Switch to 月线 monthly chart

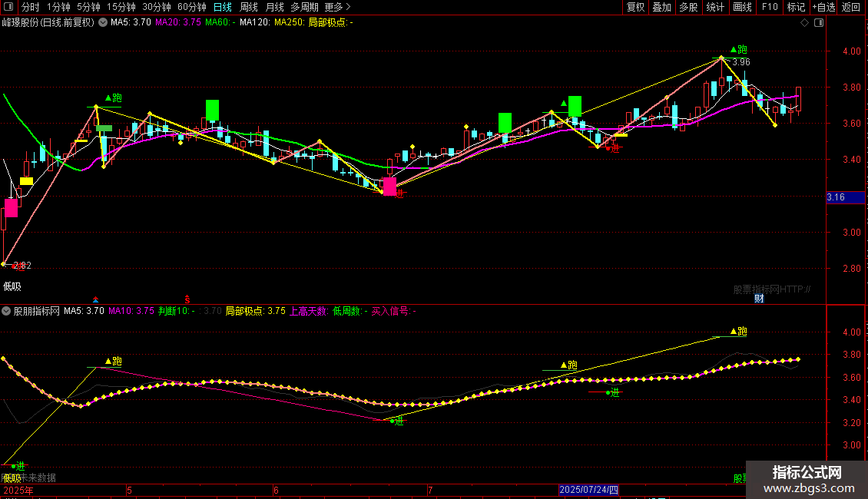[274, 7]
